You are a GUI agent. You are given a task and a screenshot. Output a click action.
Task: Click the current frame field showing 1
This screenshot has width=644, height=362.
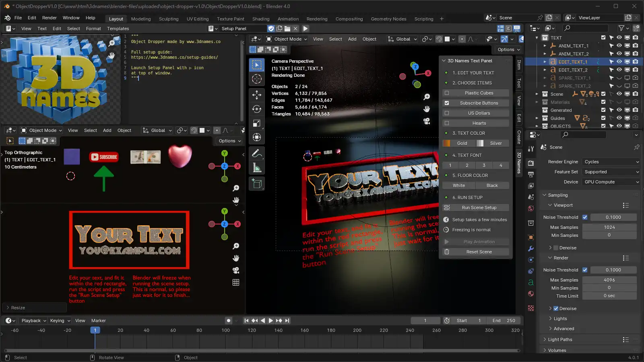point(425,321)
